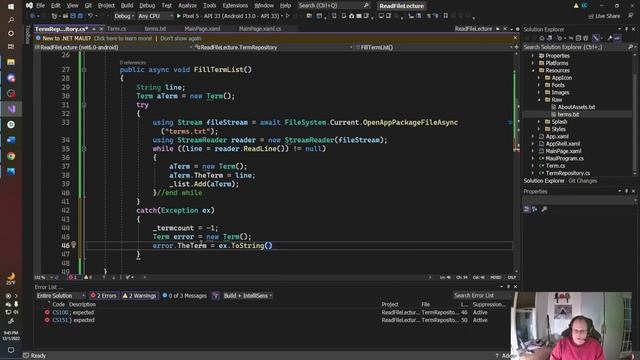
Task: Open error code CS1513 link
Action: click(60, 320)
